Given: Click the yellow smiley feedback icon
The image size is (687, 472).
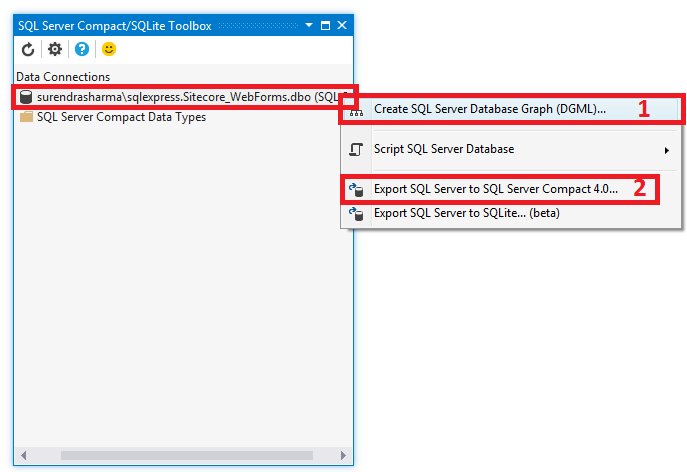Looking at the screenshot, I should click(109, 49).
